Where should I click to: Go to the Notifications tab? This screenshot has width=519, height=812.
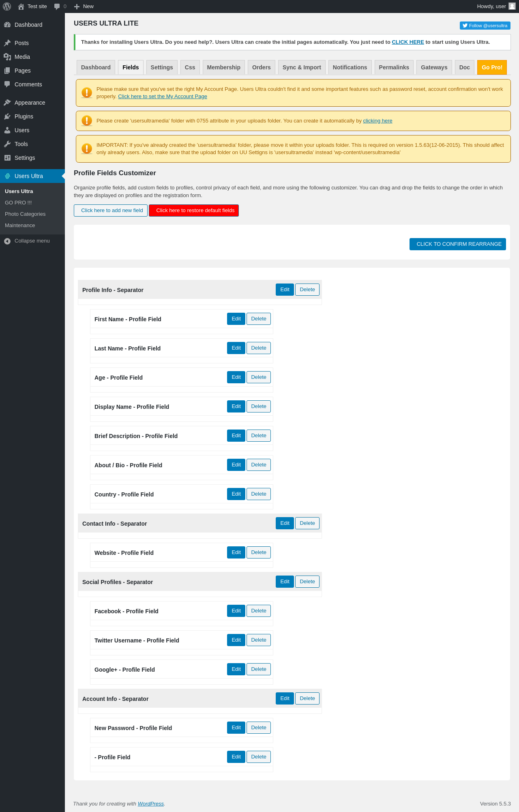tap(350, 67)
